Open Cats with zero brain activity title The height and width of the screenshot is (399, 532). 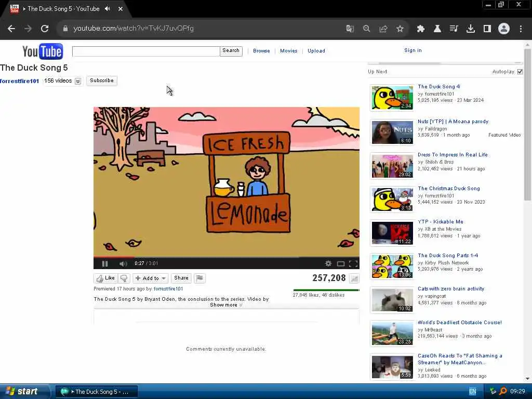click(451, 289)
